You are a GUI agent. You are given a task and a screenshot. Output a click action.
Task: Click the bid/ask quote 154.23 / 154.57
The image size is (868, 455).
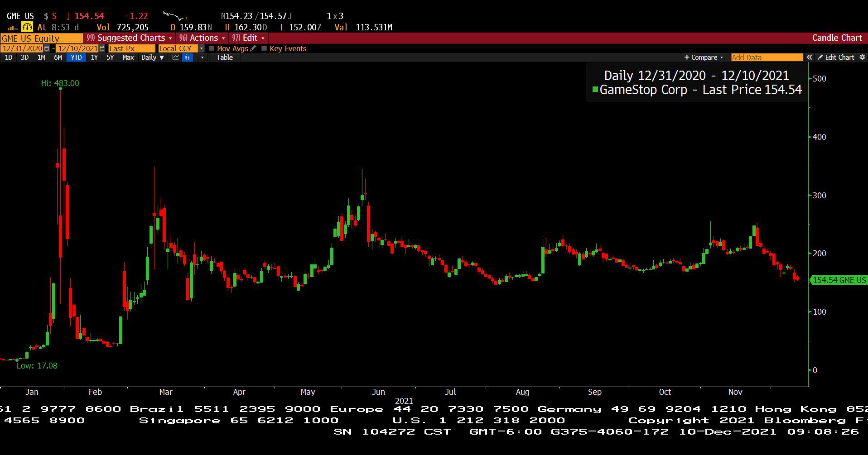click(256, 16)
